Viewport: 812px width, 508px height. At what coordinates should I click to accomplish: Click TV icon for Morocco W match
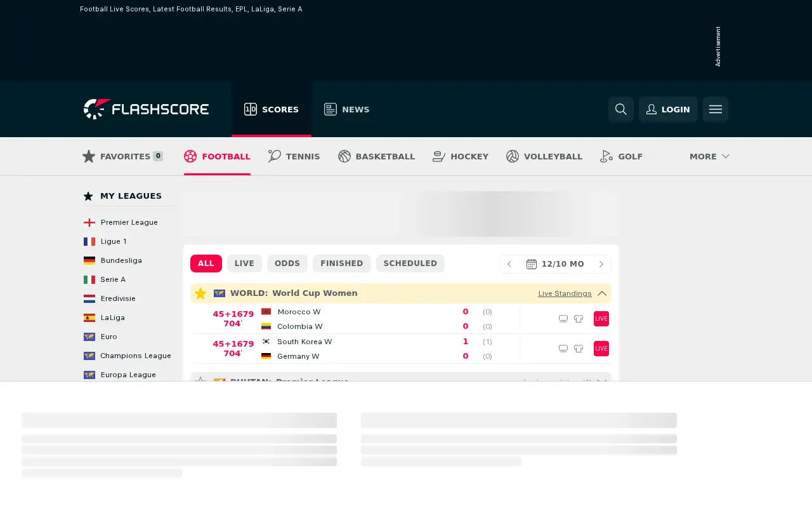click(x=563, y=319)
